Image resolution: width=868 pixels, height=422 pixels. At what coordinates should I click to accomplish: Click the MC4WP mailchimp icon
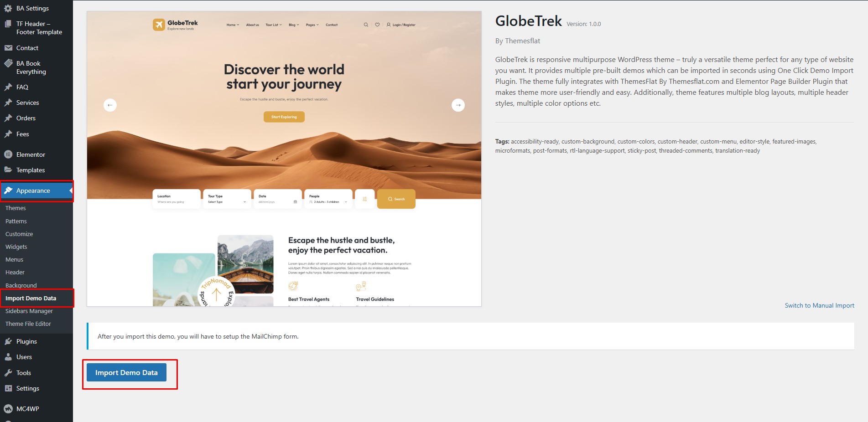(8, 409)
